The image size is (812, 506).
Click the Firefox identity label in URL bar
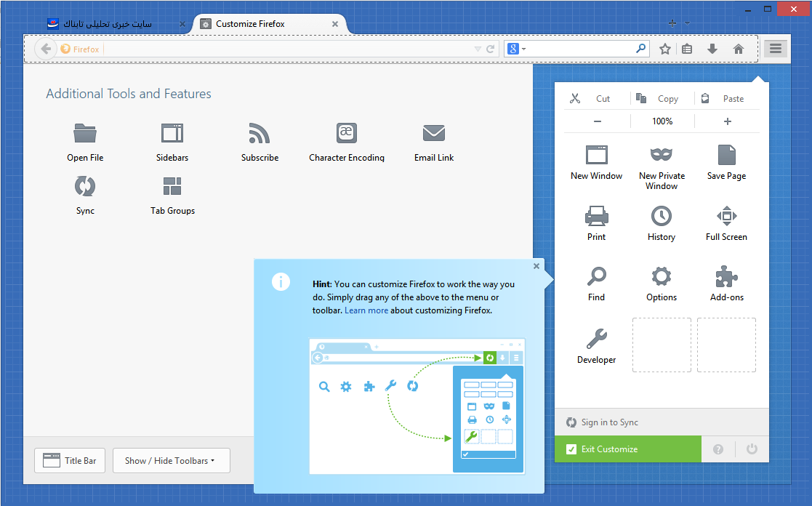coord(80,49)
